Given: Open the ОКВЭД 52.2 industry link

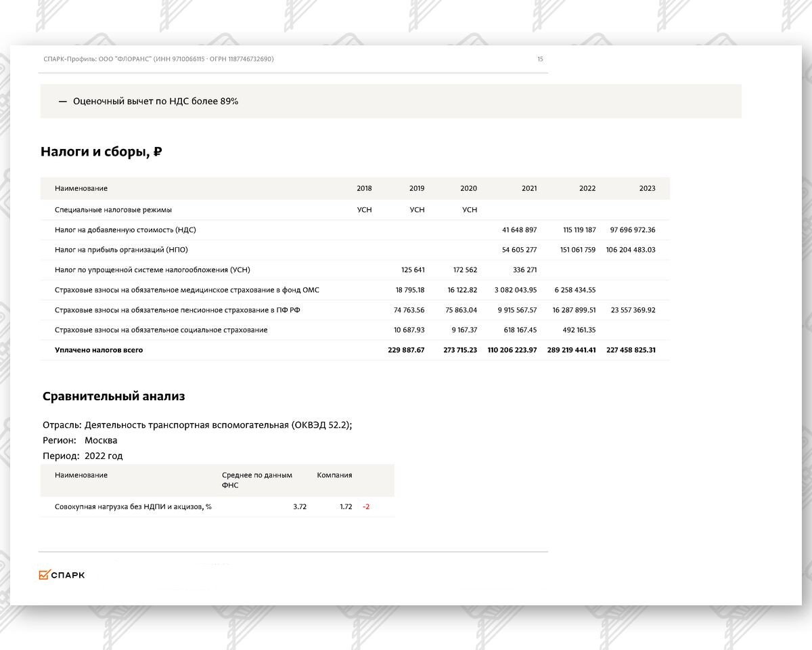Looking at the screenshot, I should [322, 425].
